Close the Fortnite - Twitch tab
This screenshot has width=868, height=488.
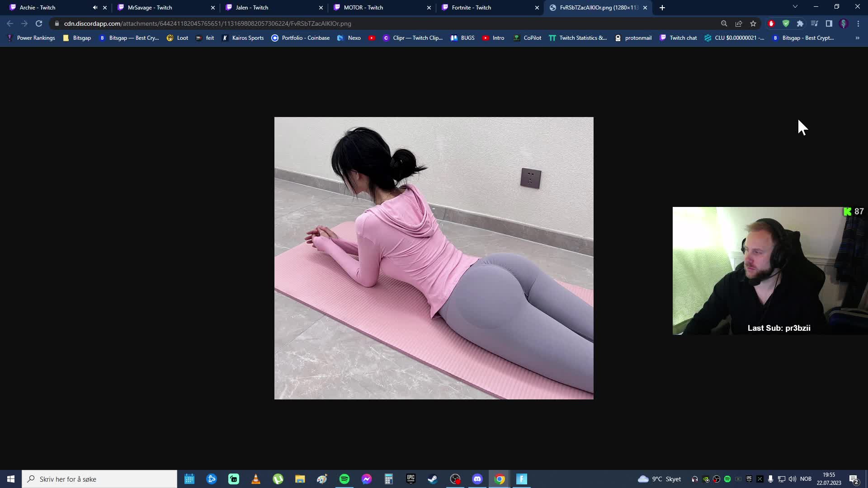537,8
